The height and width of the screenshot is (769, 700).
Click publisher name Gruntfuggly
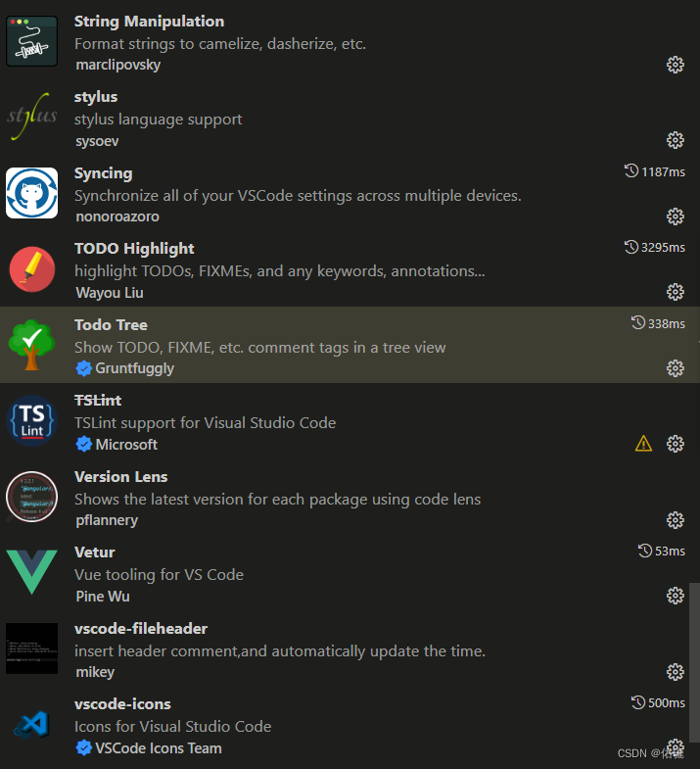[135, 368]
